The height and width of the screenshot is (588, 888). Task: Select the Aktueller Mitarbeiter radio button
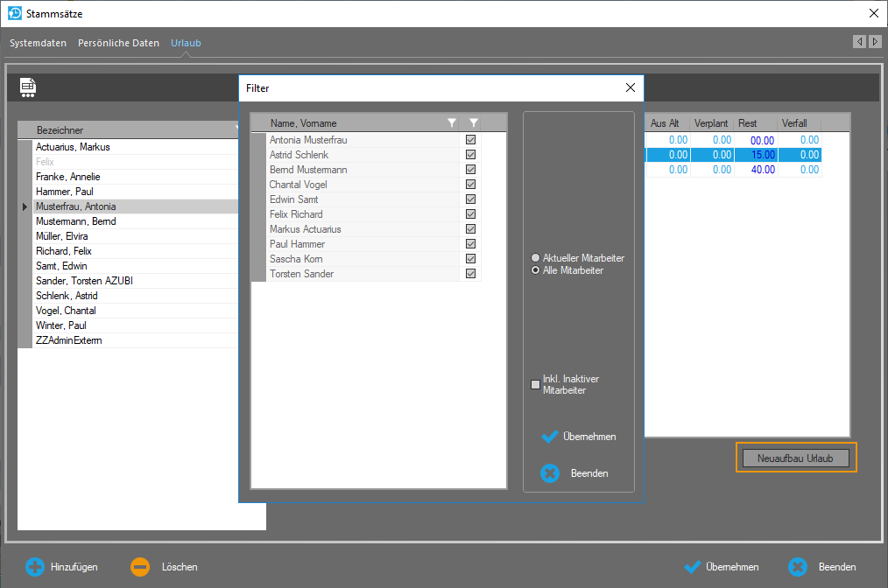point(536,259)
